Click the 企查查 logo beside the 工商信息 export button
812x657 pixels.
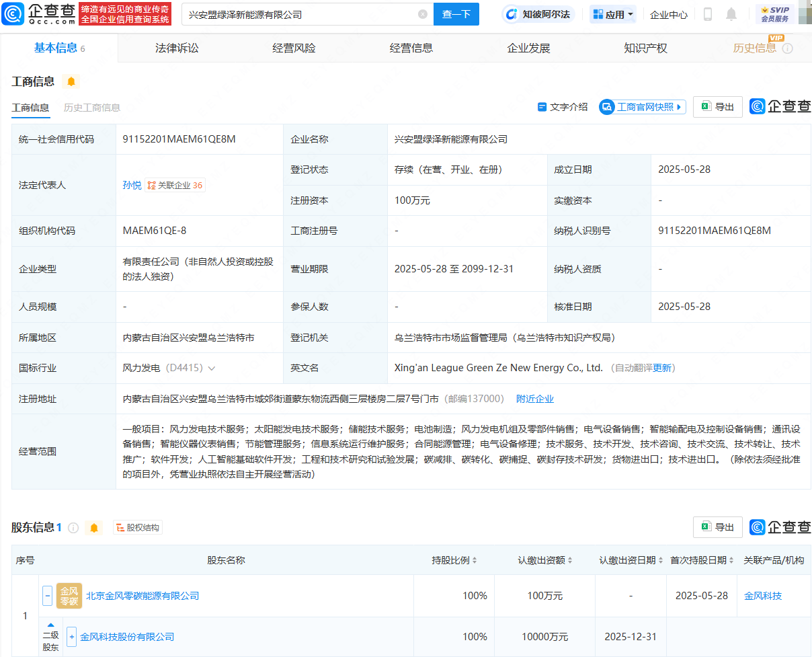[x=780, y=106]
